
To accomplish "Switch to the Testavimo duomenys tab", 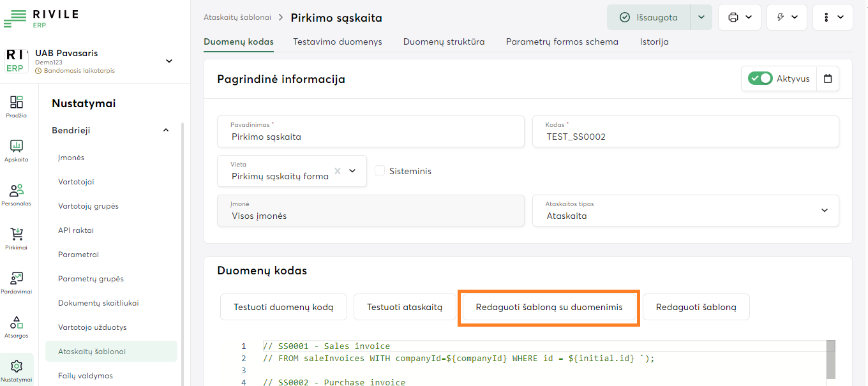I will click(337, 42).
